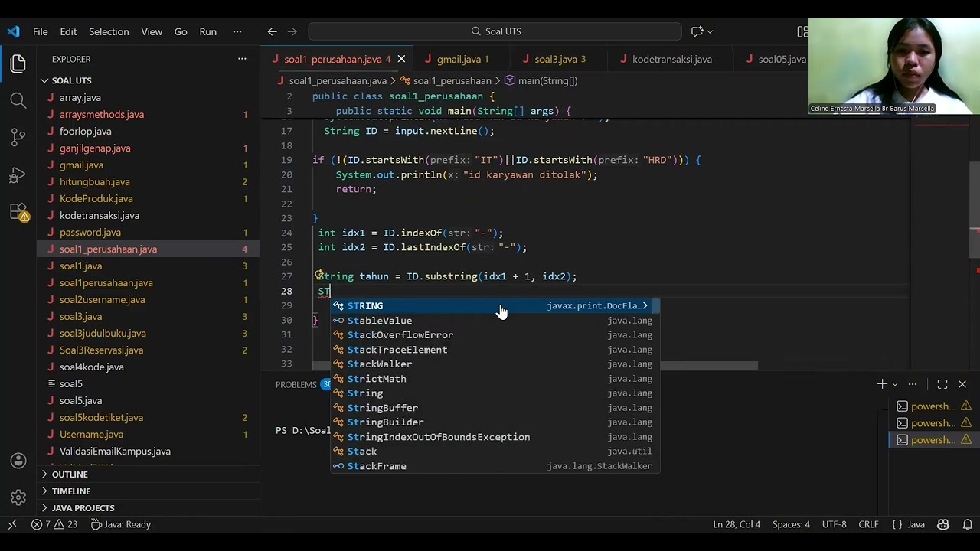Open the Explorer view in activity bar
The image size is (980, 551).
(18, 64)
